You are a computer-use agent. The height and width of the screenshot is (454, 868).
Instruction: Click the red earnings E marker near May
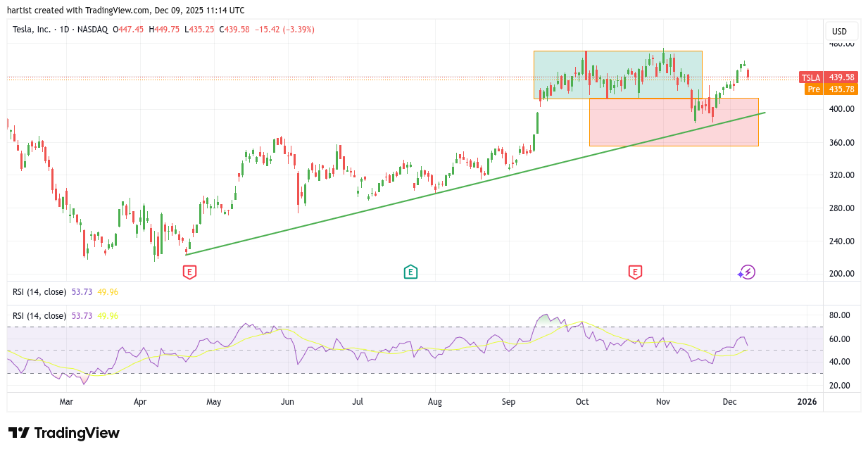click(189, 272)
